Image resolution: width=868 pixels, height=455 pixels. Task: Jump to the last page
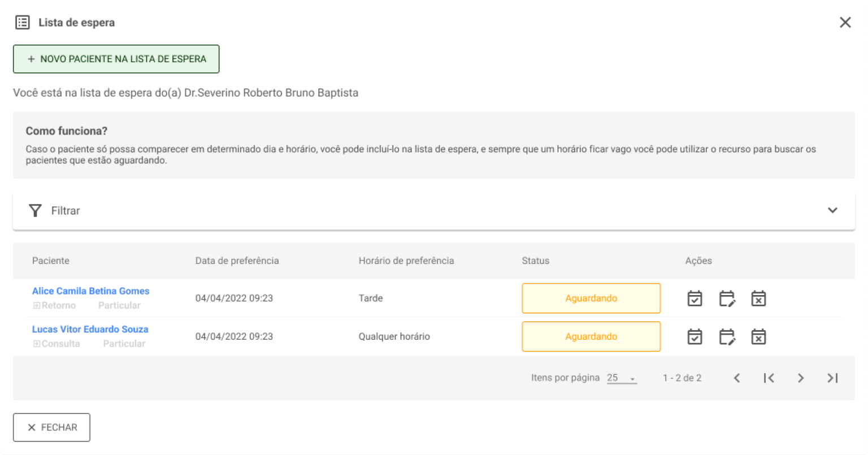coord(832,378)
